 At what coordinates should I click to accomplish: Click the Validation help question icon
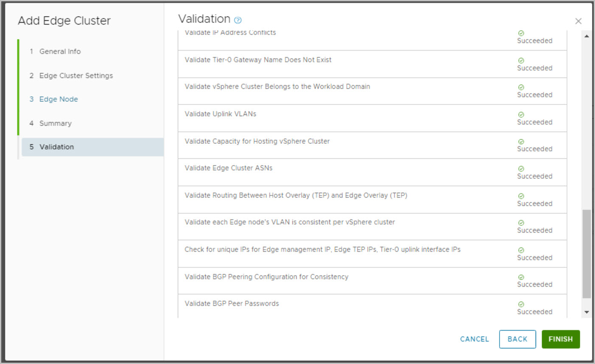238,20
